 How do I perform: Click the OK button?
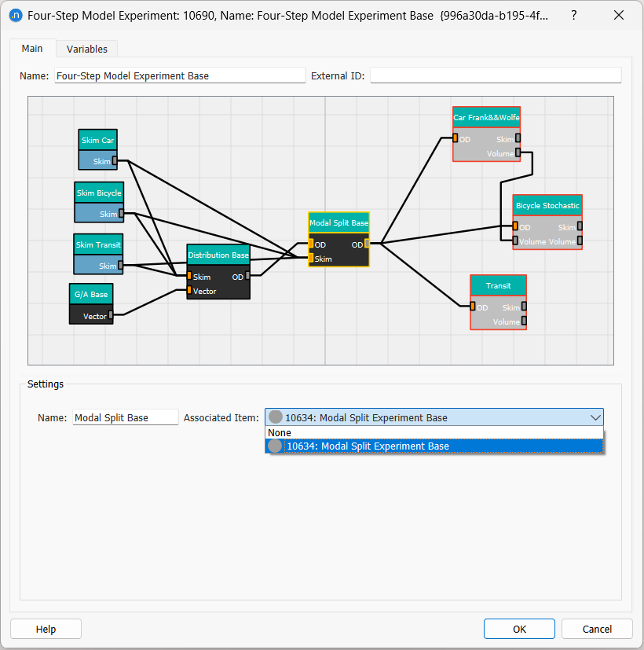coord(518,629)
